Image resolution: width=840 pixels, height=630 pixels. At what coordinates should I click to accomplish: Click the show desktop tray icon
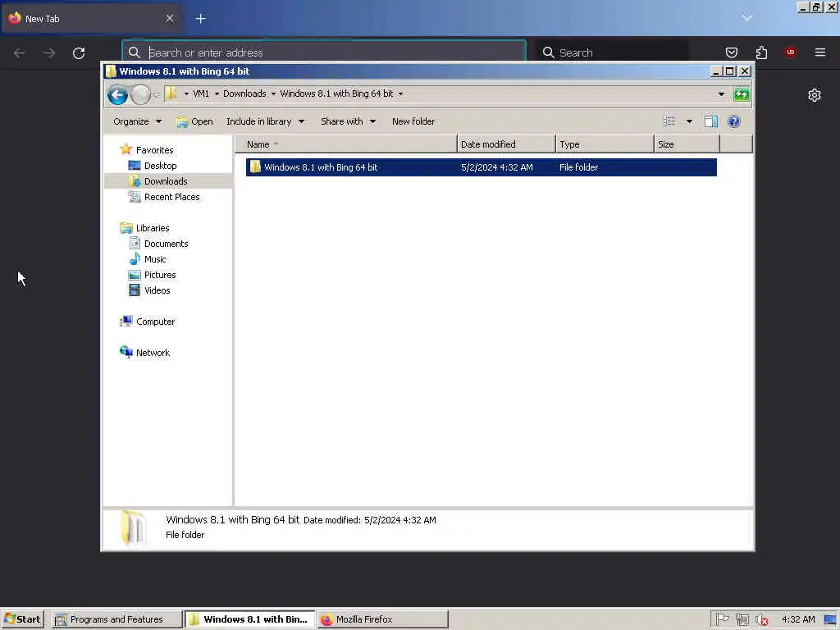click(x=830, y=620)
